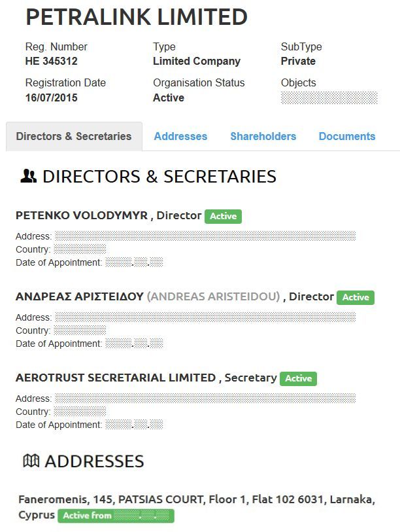The width and height of the screenshot is (400, 532).
Task: Switch to the Directors & Secretaries tab
Action: point(74,137)
